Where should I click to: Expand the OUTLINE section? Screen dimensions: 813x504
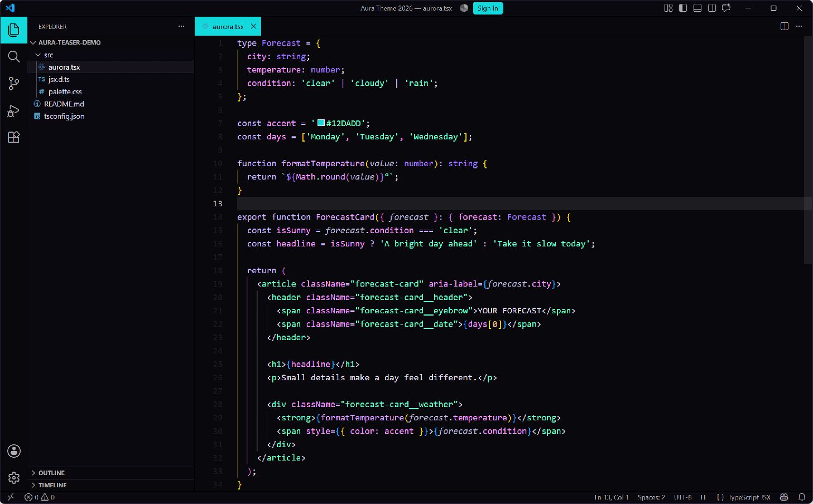(x=111, y=473)
